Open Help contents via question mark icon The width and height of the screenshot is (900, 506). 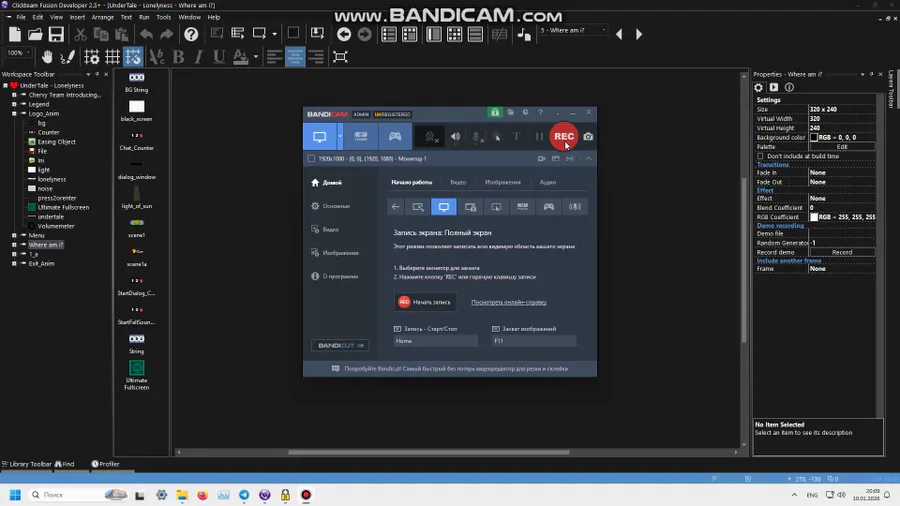191,34
